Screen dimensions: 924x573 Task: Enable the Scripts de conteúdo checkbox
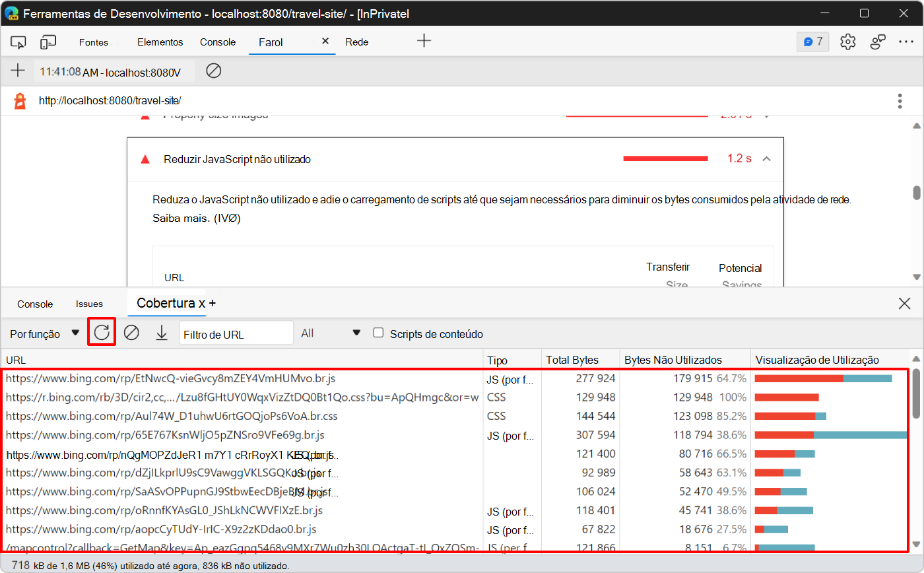point(378,332)
